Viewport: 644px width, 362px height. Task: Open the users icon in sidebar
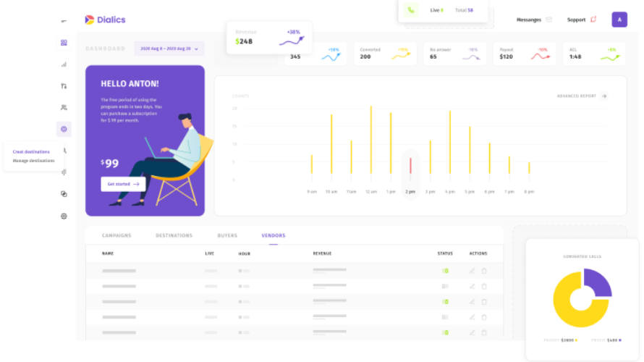click(64, 107)
